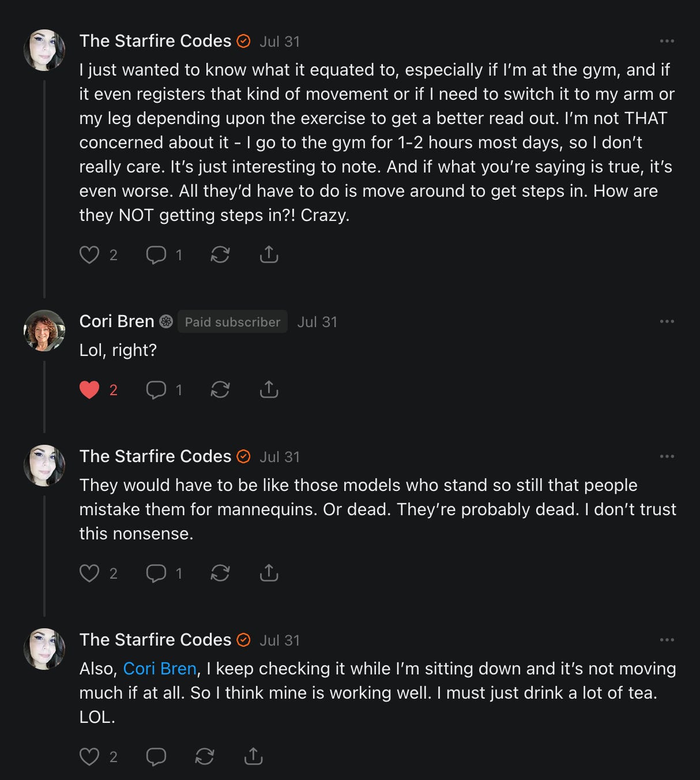Reply to the mannequins comment
This screenshot has height=780, width=700.
click(x=156, y=573)
